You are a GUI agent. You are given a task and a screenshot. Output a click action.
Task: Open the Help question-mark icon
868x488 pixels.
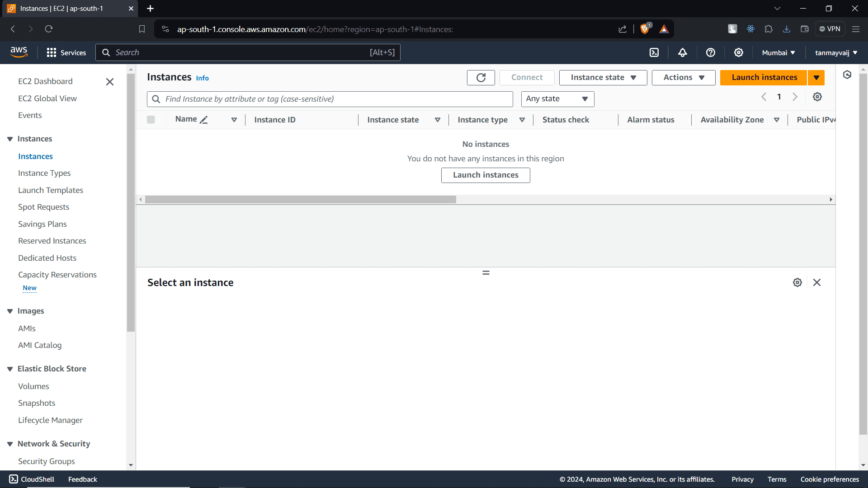coord(710,52)
